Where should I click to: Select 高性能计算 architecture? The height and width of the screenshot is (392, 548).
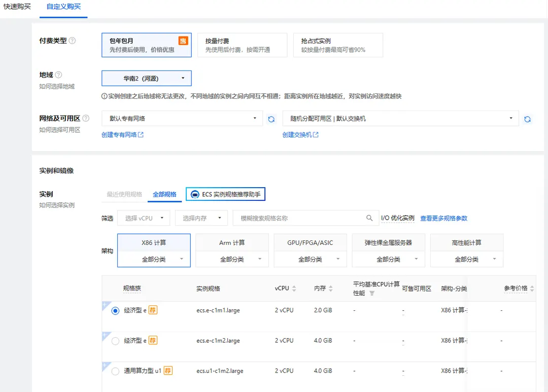(x=467, y=243)
